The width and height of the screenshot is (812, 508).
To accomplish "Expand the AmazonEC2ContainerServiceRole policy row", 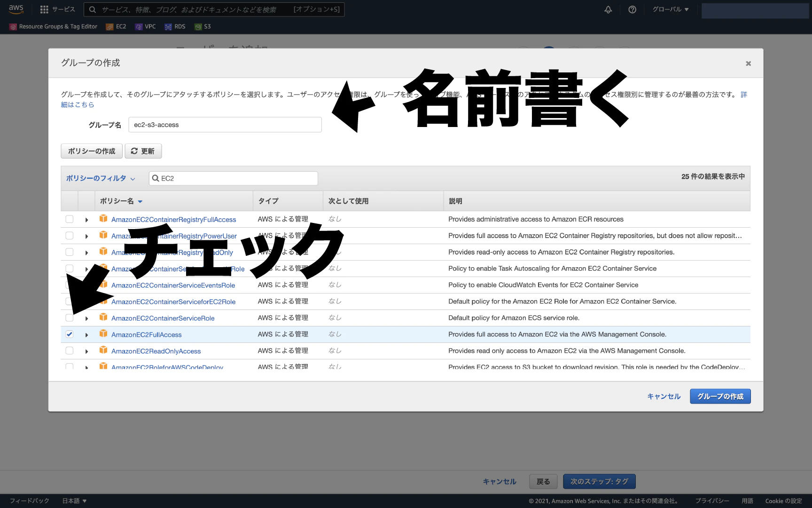I will point(86,318).
